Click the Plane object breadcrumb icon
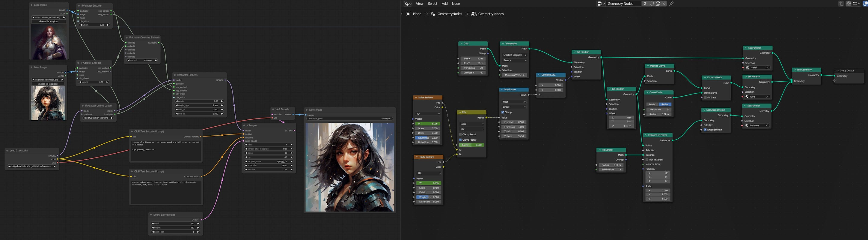 point(408,14)
